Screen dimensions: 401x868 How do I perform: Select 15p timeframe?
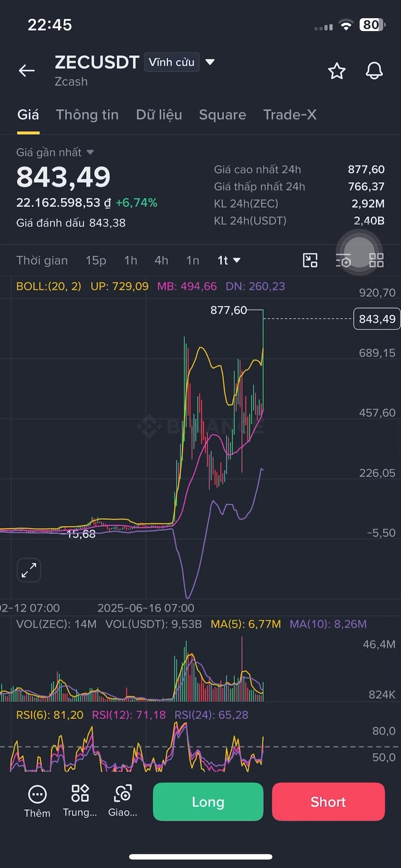pos(96,260)
